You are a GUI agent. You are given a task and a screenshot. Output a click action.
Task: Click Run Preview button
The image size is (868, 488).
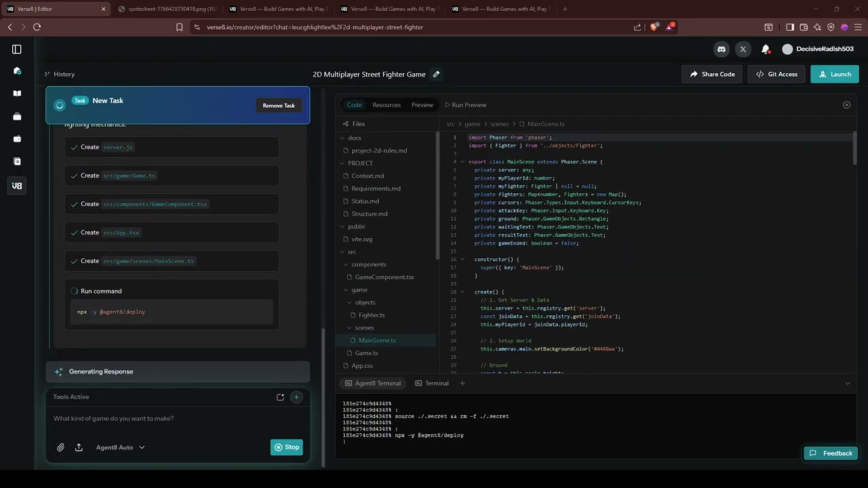[465, 105]
